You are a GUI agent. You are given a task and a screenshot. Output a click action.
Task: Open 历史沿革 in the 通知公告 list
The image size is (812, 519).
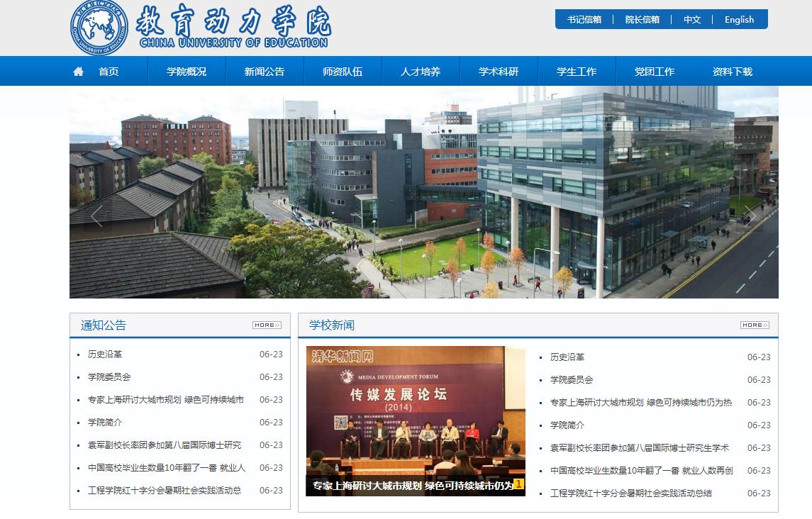click(x=105, y=355)
